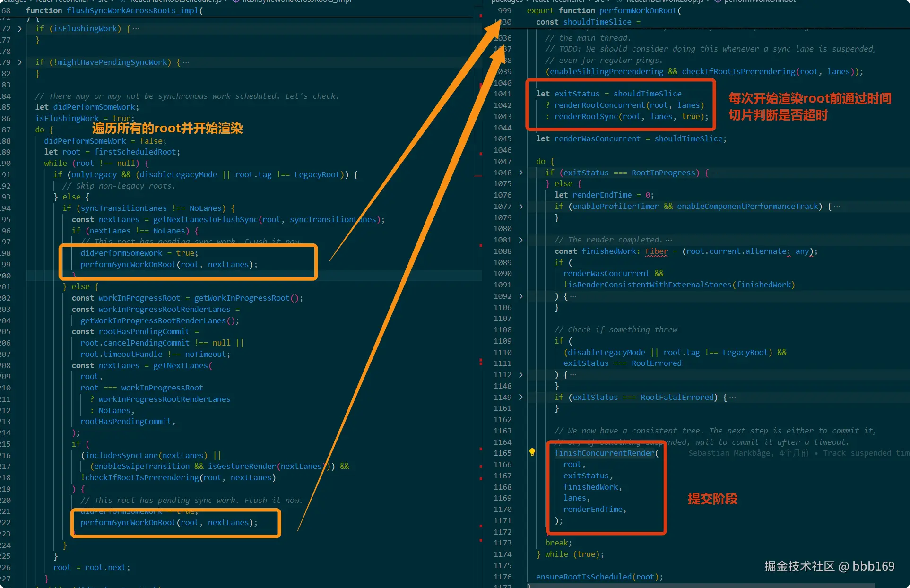
Task: Expand fold chevron for isFlushingWork block
Action: [x=19, y=29]
